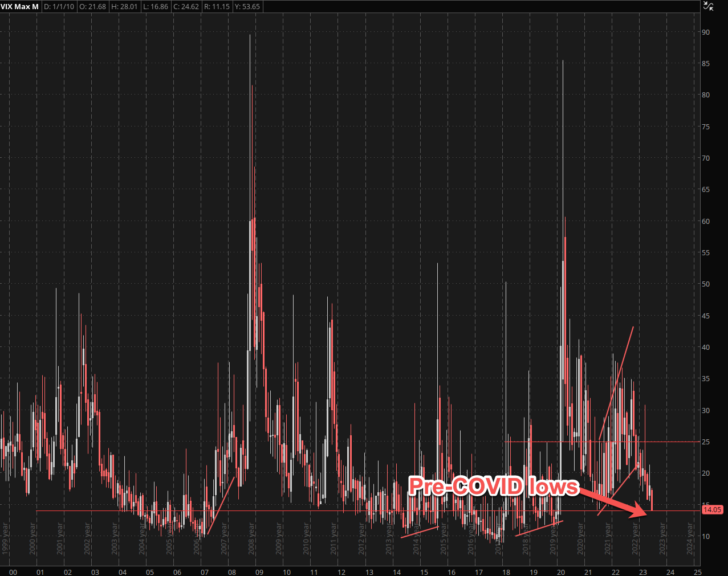Click year 23 on the time axis
This screenshot has height=576, width=728.
642,572
